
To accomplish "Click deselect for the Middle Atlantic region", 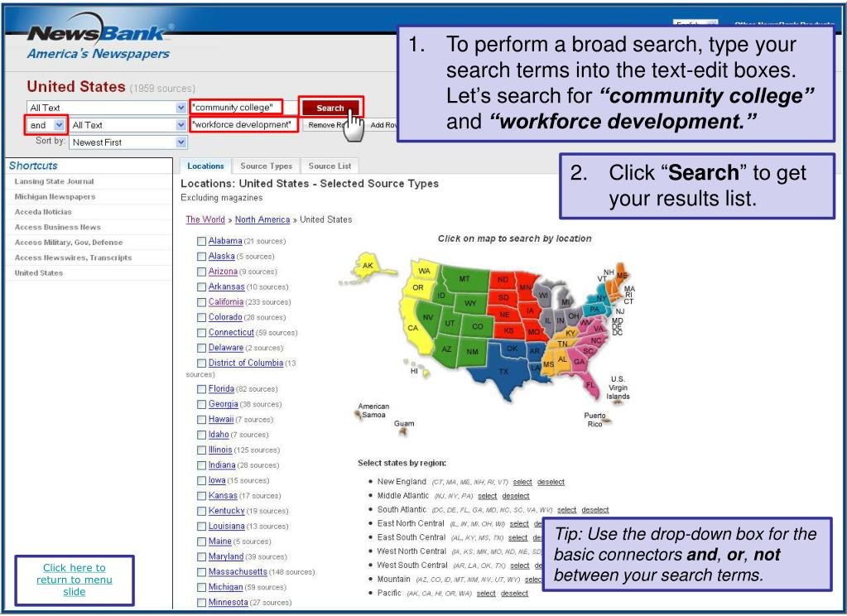I will click(516, 496).
